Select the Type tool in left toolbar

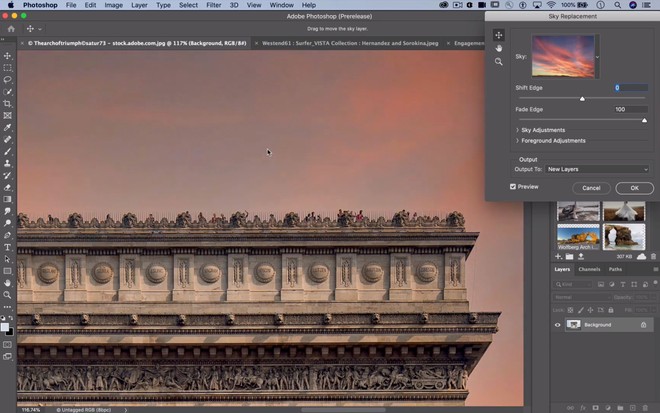tap(7, 247)
